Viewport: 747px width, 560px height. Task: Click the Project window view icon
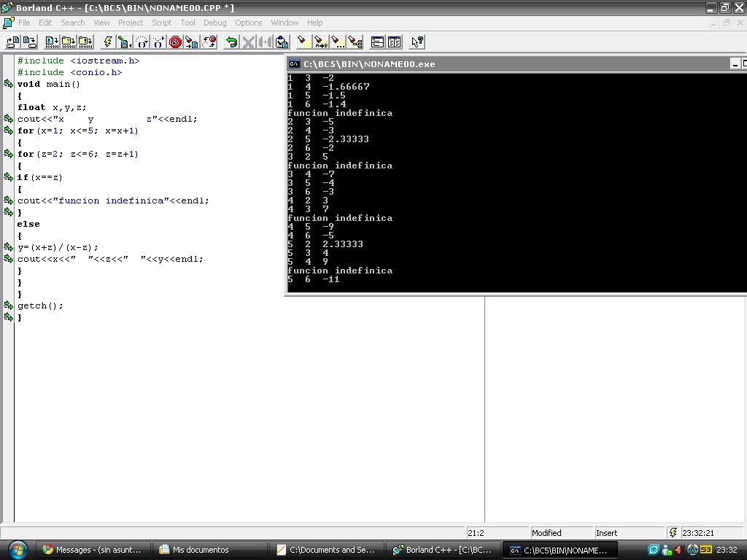pyautogui.click(x=395, y=42)
